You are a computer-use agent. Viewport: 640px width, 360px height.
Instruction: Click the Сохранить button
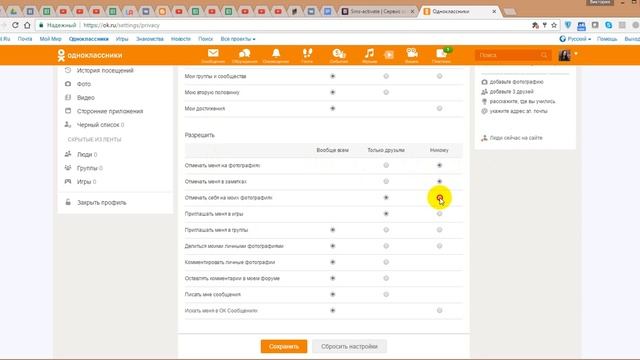coord(284,346)
